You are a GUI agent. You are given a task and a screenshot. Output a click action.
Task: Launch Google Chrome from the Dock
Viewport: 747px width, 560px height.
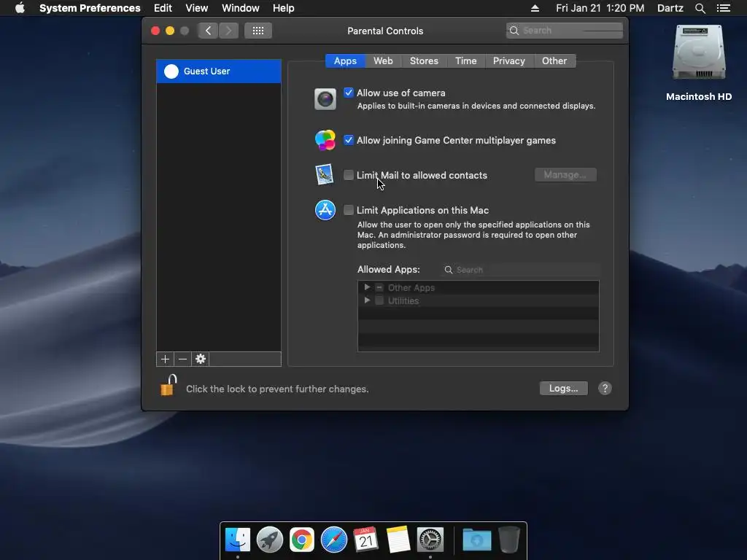click(301, 540)
